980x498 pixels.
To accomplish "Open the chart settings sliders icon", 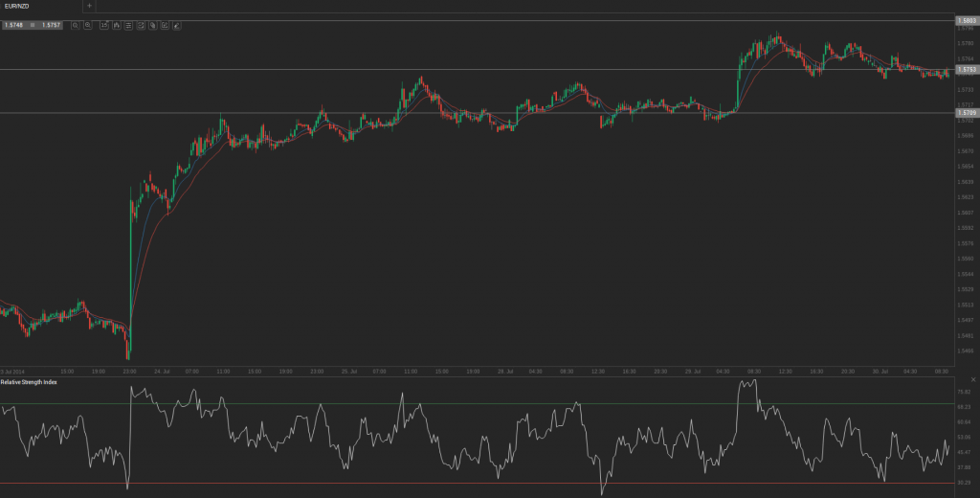I will [x=128, y=25].
